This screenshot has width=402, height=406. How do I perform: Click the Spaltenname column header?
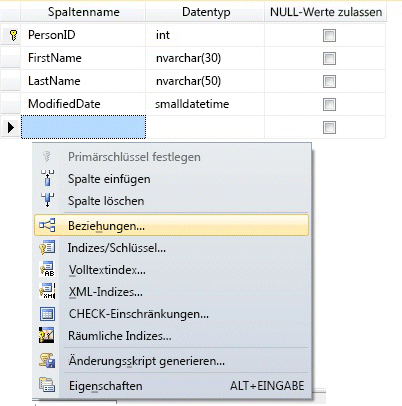pos(83,12)
